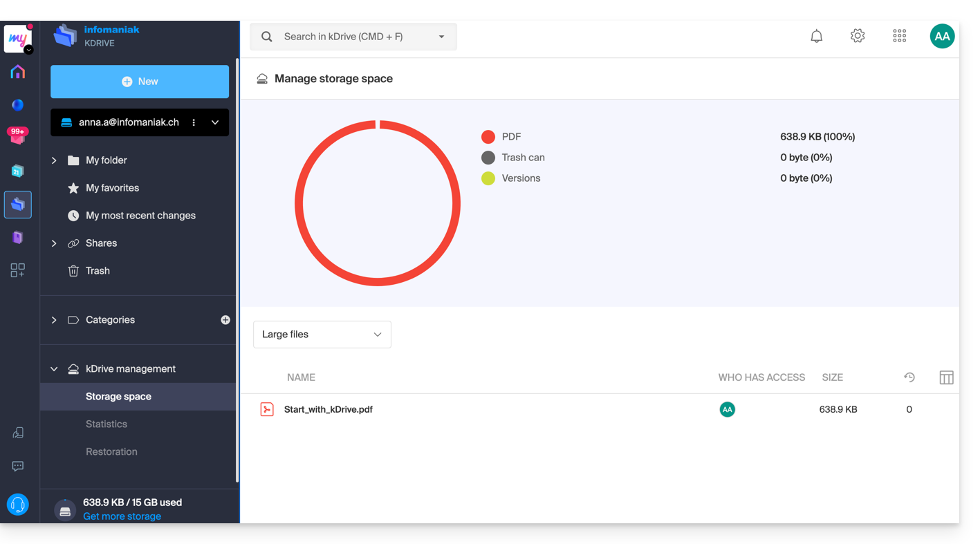Screen dimensions: 980x544
Task: Open the Restoration menu item
Action: (x=111, y=452)
